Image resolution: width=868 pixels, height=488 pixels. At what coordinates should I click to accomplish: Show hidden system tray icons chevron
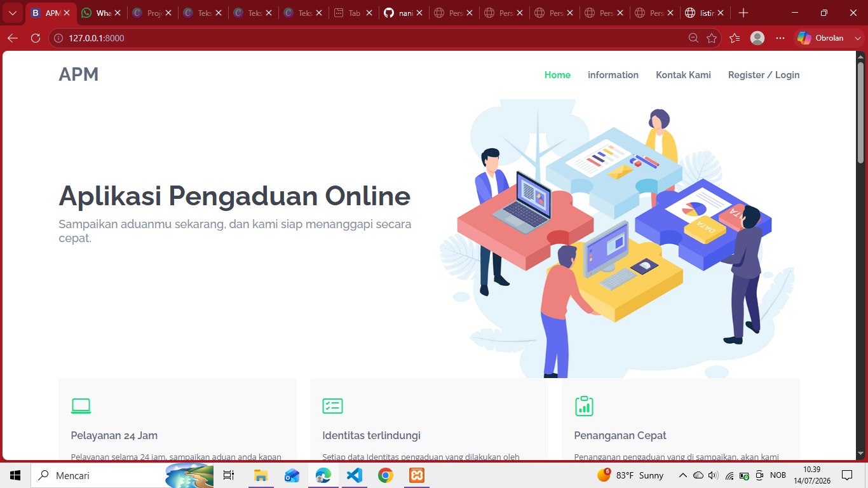683,475
